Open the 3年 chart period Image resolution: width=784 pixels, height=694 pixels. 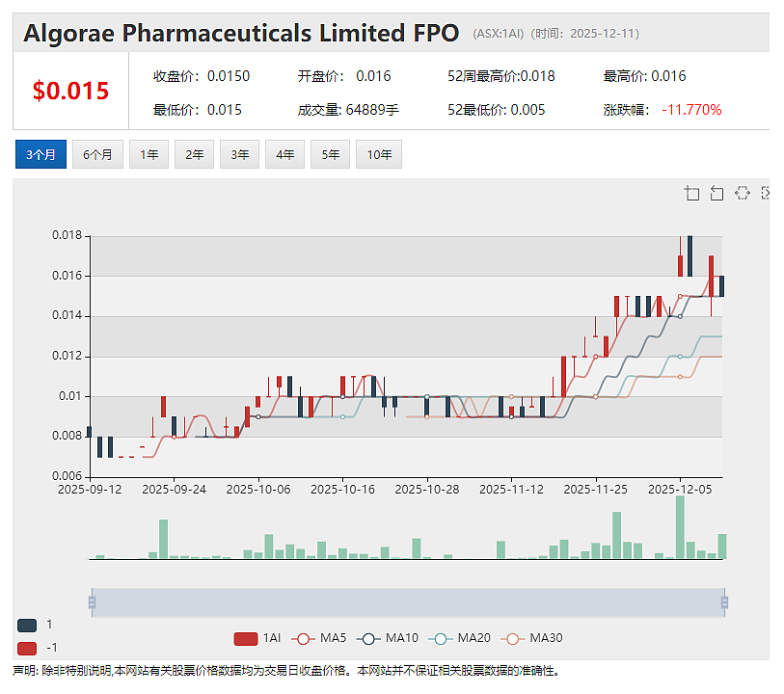pos(239,154)
